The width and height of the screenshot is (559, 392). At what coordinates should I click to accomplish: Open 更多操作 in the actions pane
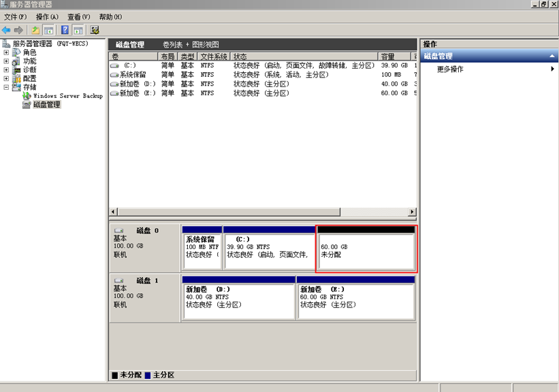[451, 69]
